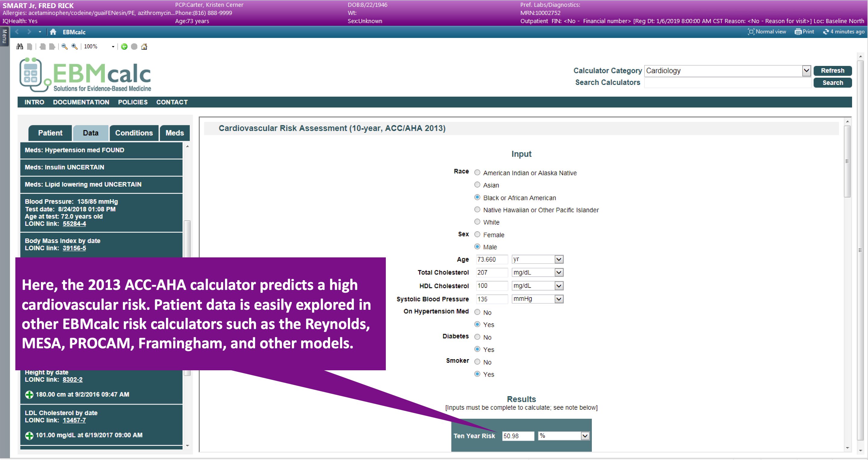The image size is (868, 460).
Task: Open LOINC link 55284-4
Action: 74,224
